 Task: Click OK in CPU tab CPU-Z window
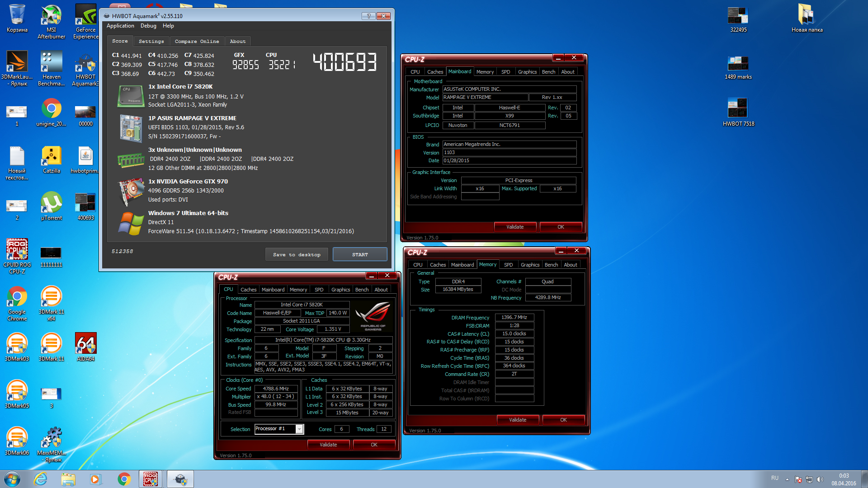click(x=374, y=445)
